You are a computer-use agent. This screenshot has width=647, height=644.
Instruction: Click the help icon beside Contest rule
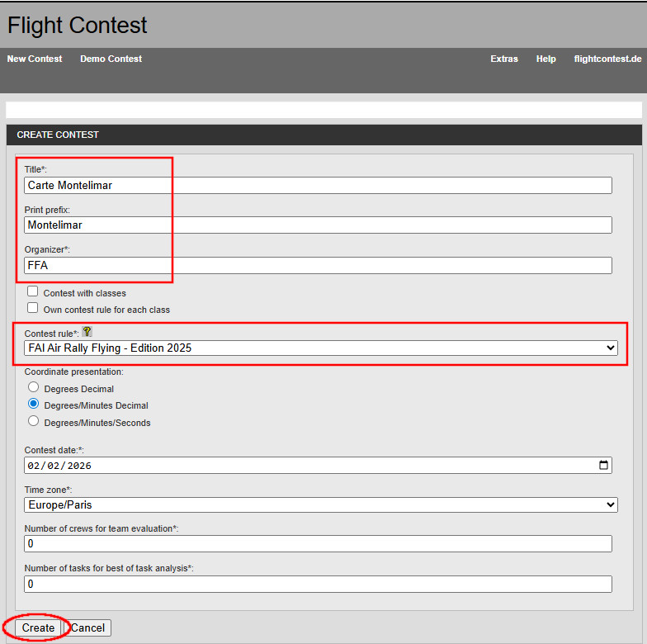(x=87, y=331)
